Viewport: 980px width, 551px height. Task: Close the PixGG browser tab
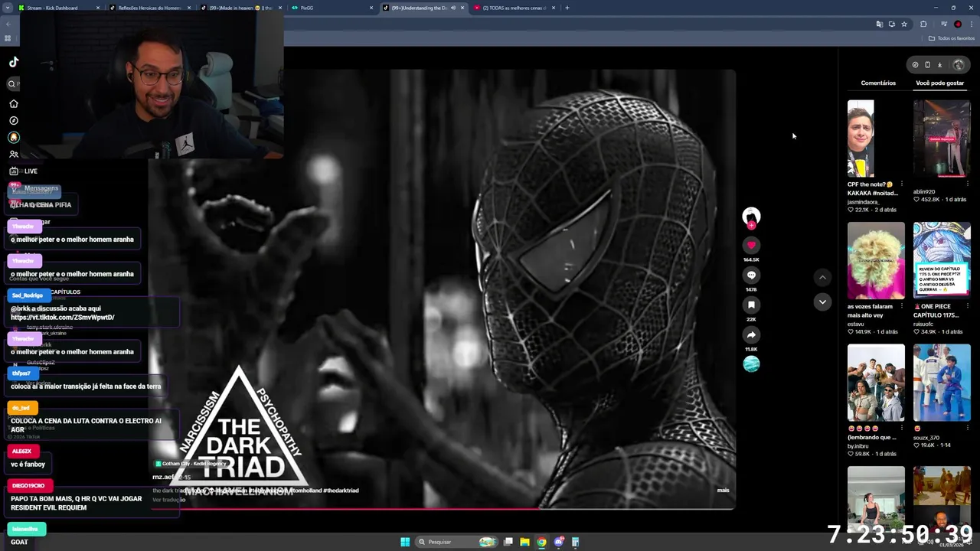click(x=371, y=8)
